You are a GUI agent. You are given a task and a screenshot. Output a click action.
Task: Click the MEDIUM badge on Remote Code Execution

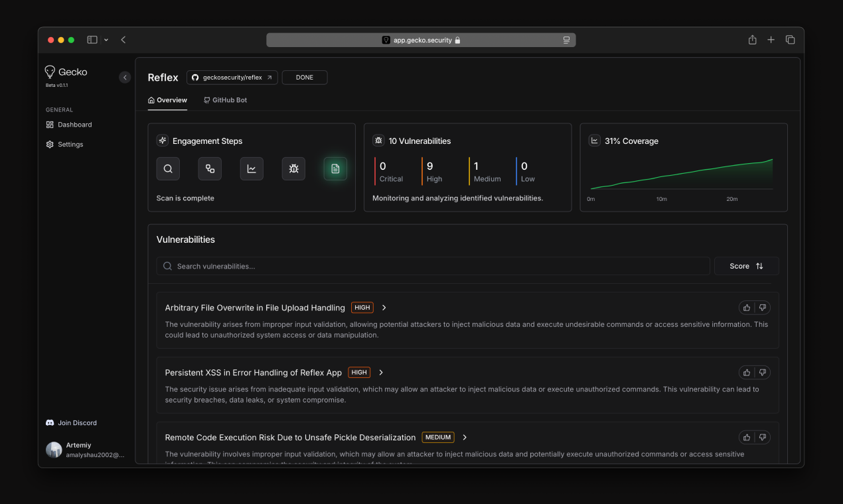[x=438, y=438]
